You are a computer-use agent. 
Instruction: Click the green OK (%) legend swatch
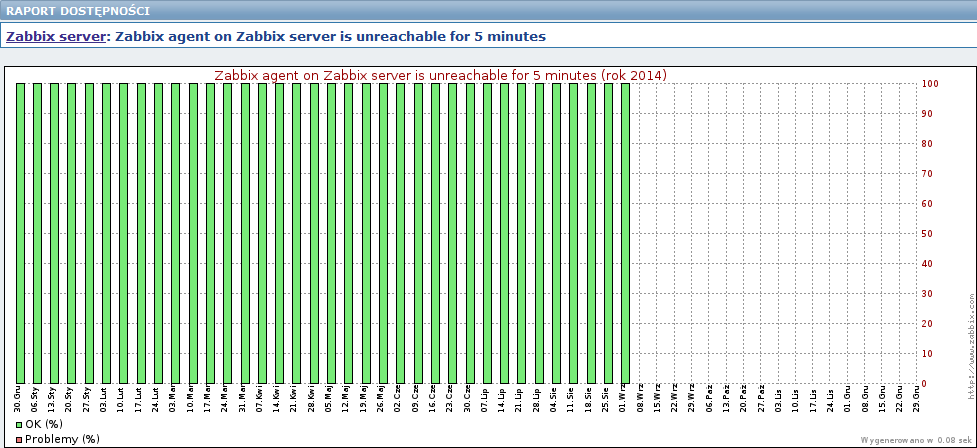click(19, 424)
